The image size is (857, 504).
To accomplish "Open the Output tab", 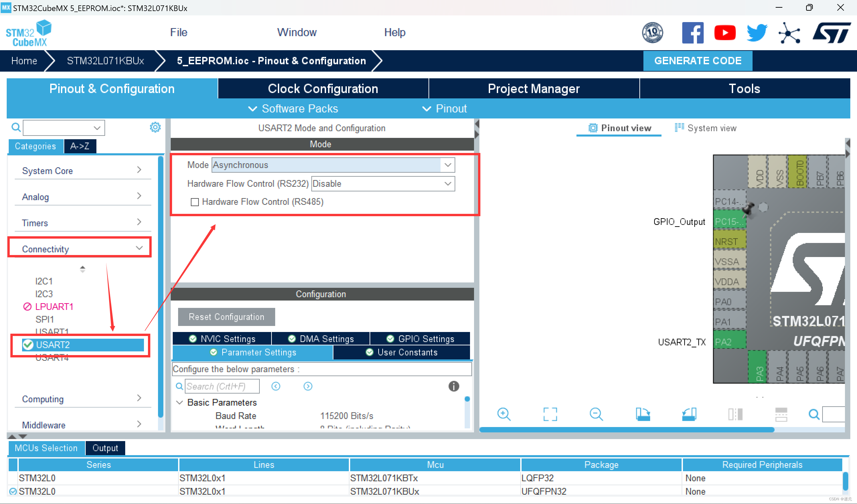I will (x=105, y=448).
